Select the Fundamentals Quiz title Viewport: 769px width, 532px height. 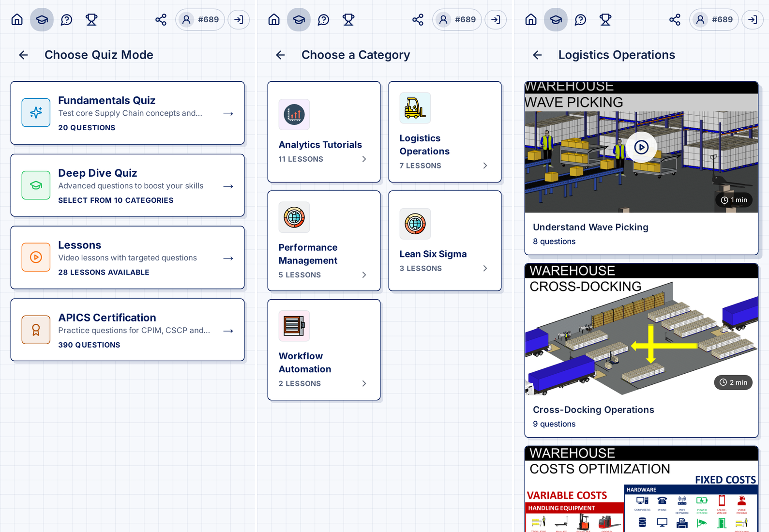(107, 100)
